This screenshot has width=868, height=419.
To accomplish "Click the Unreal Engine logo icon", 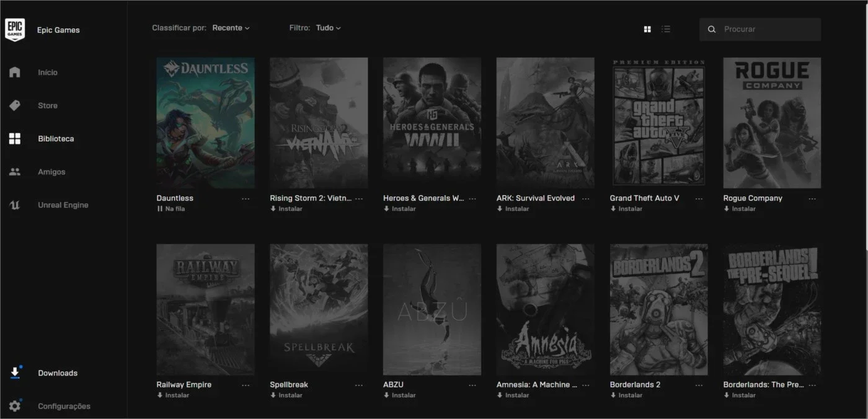I will 15,205.
